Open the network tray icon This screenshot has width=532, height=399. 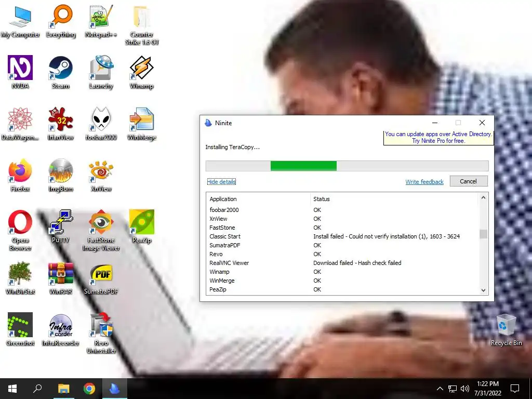pos(453,389)
